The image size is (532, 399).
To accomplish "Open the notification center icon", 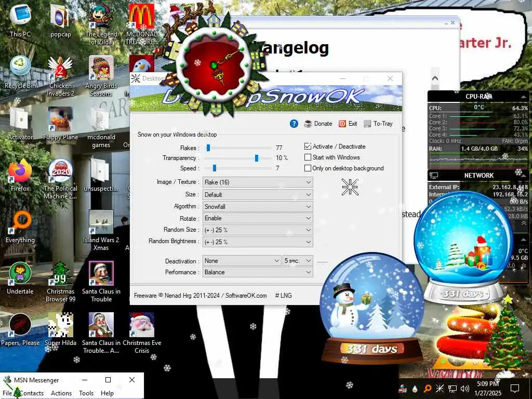I will [x=515, y=388].
